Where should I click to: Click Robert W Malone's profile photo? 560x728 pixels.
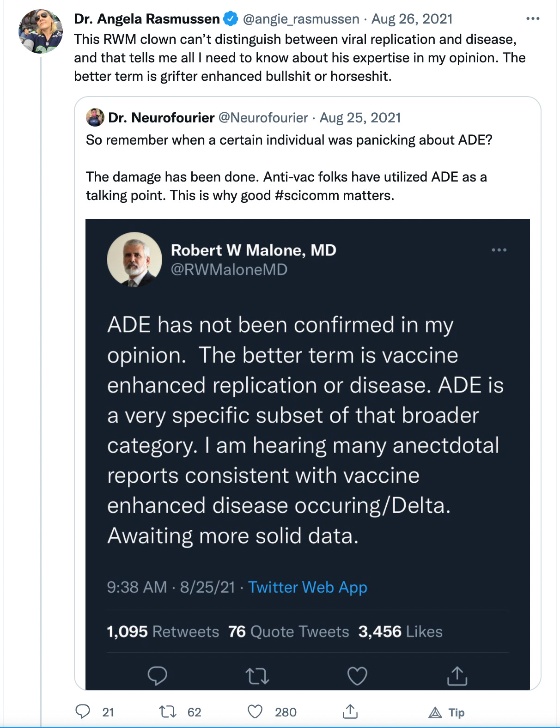(x=134, y=260)
